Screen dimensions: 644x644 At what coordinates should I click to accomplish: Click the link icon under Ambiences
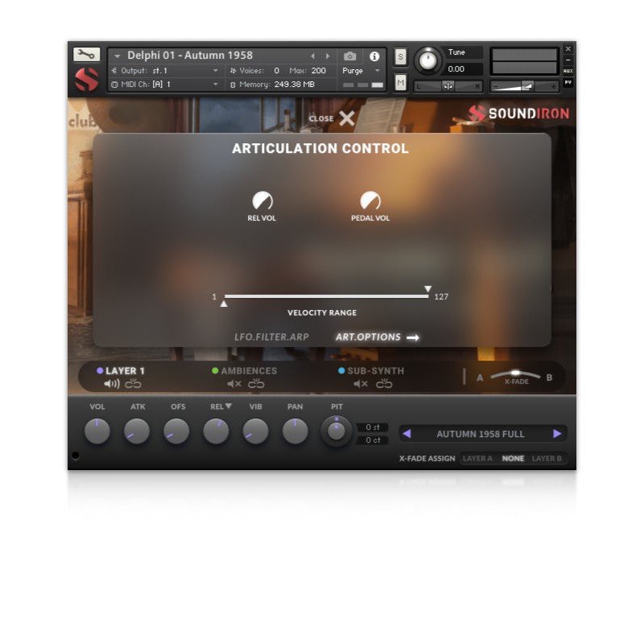point(256,384)
